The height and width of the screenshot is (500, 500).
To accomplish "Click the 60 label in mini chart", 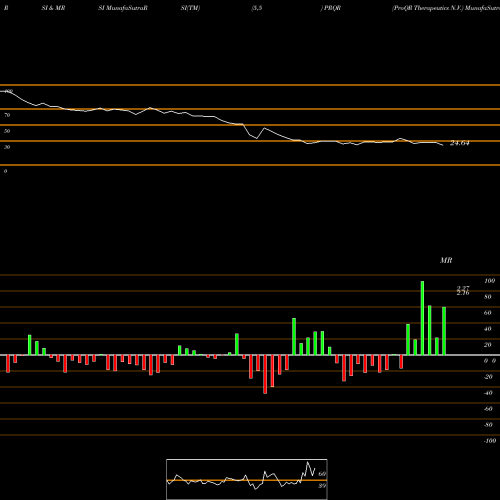I will [322, 474].
